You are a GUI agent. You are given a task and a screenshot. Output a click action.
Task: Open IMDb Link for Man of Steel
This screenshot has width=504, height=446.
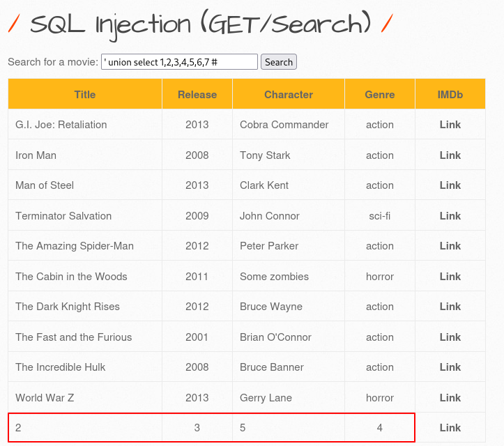click(450, 185)
